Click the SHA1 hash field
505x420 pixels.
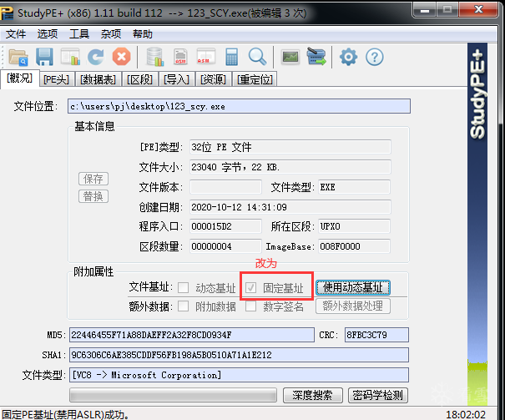(239, 355)
